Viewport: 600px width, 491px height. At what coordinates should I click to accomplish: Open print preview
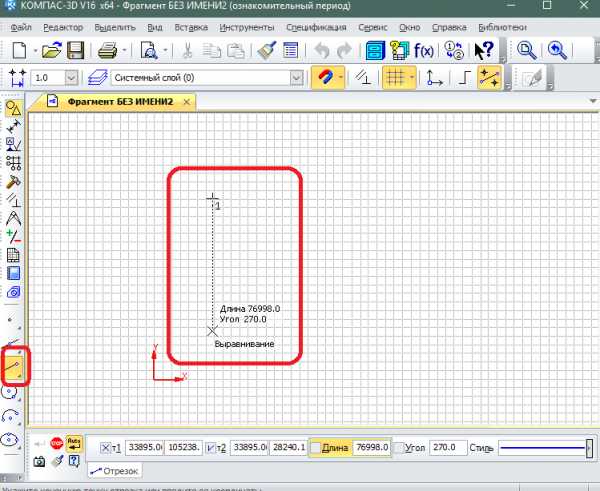(x=149, y=50)
